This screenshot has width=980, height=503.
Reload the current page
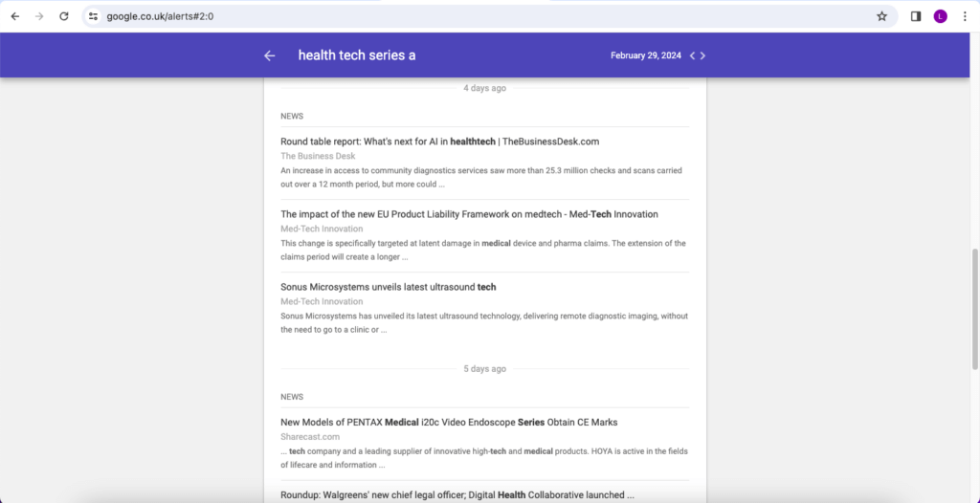click(x=64, y=16)
